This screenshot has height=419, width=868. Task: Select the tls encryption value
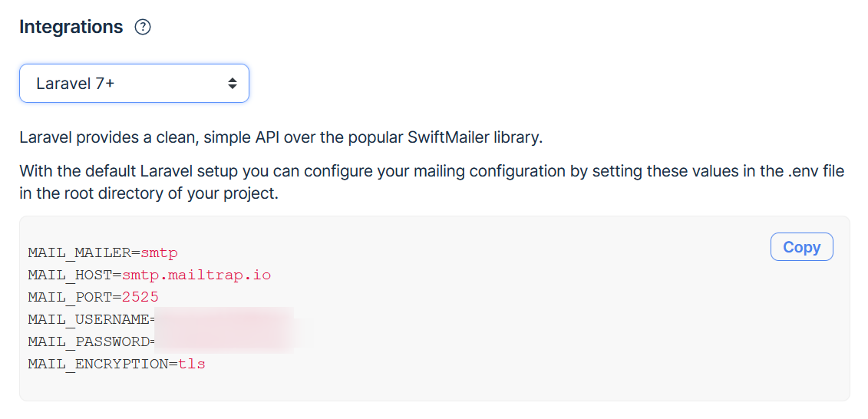click(192, 365)
